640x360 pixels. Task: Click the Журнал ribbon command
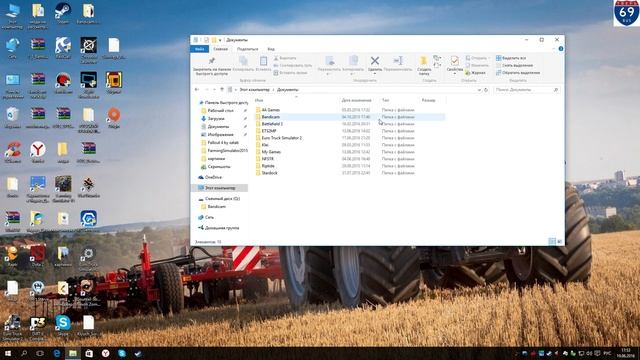(476, 73)
